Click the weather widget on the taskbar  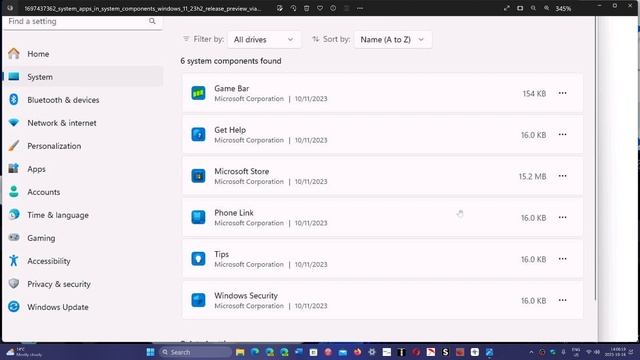pos(24,352)
